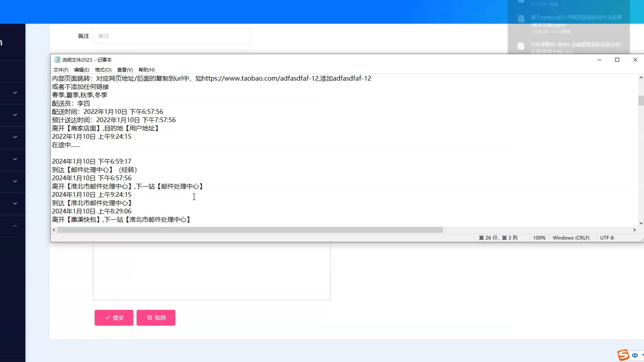Click the line 离开【淮北市邮件处理中心】,下一站【邮件处理中心】
The image size is (644, 362).
[x=128, y=186]
